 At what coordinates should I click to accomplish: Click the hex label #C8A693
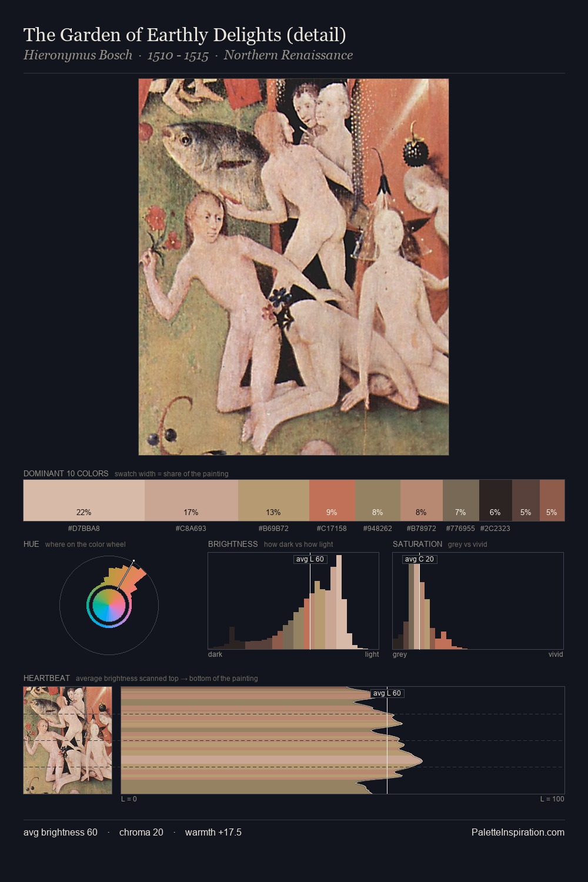tap(191, 529)
